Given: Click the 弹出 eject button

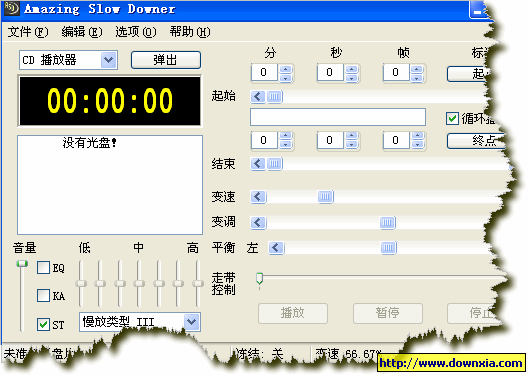Looking at the screenshot, I should click(166, 60).
